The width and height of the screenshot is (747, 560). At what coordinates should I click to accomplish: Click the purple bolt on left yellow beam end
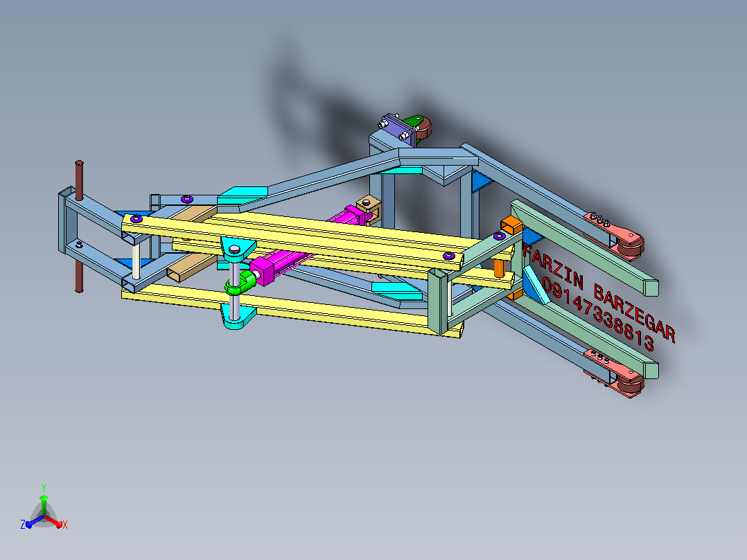click(x=137, y=219)
